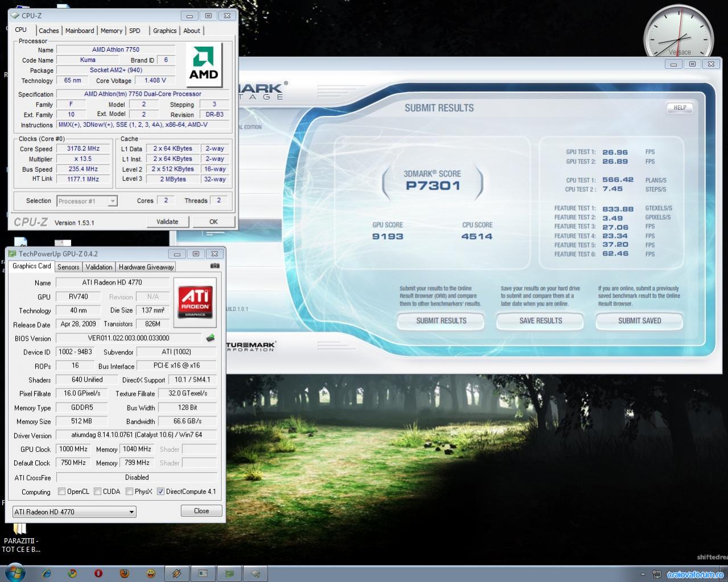
Task: Show hidden system tray icons arrow
Action: tap(643, 574)
